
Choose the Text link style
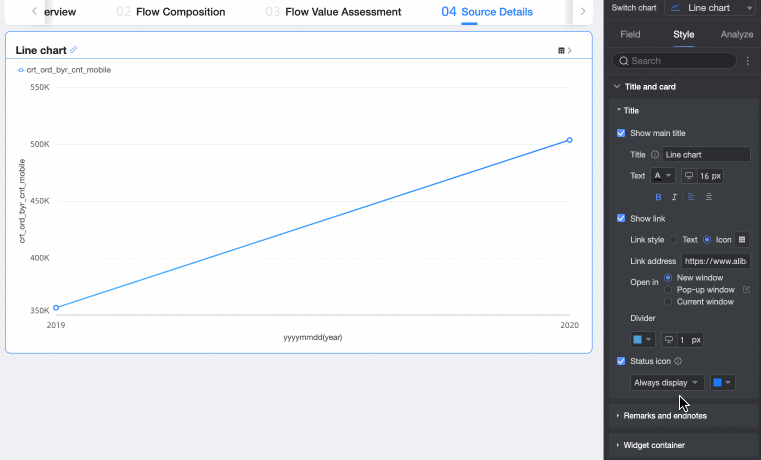[x=673, y=240]
